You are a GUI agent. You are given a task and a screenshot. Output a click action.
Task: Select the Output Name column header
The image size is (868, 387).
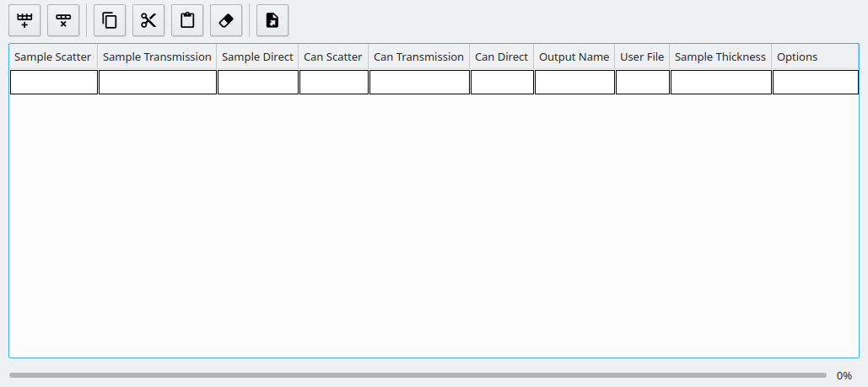point(574,56)
